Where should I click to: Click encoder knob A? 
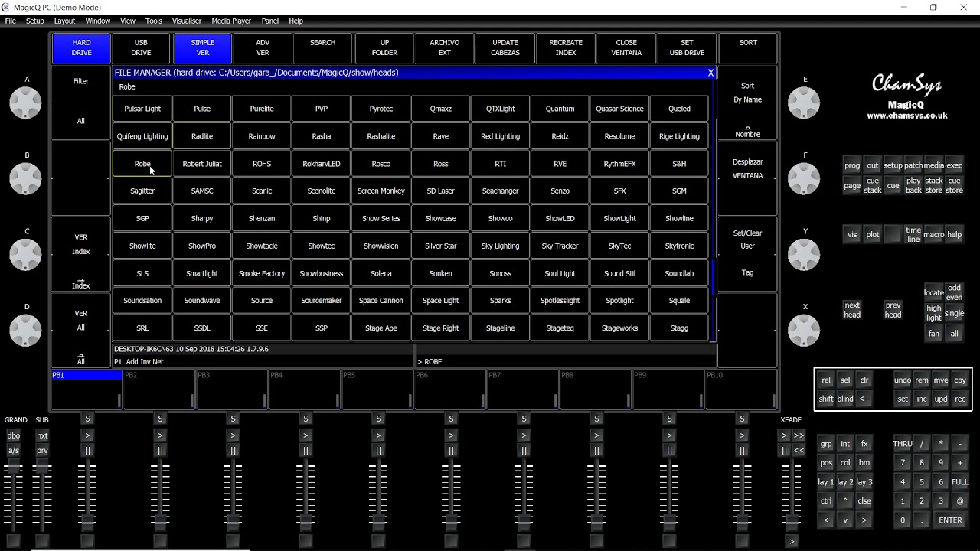25,103
